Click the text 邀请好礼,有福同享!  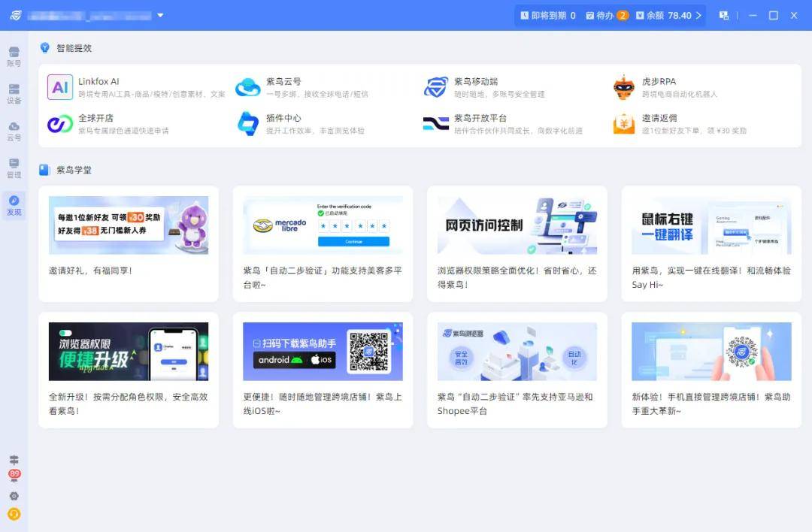[x=91, y=271]
